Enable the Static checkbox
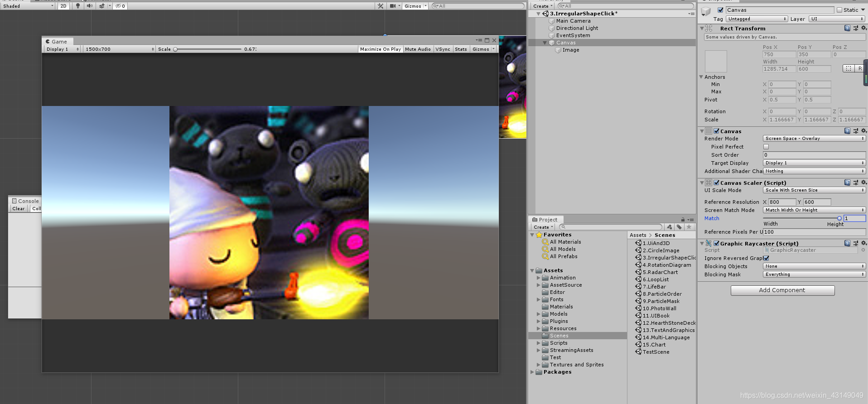 [839, 10]
